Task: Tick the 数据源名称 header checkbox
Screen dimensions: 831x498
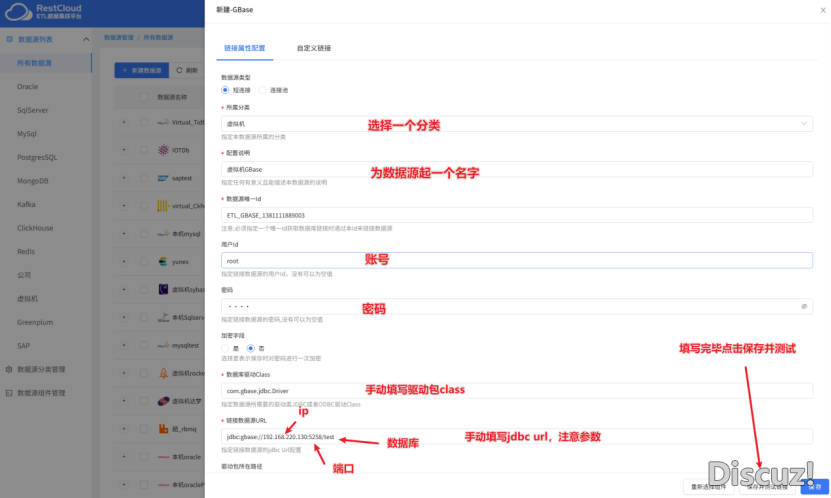Action: pyautogui.click(x=144, y=97)
